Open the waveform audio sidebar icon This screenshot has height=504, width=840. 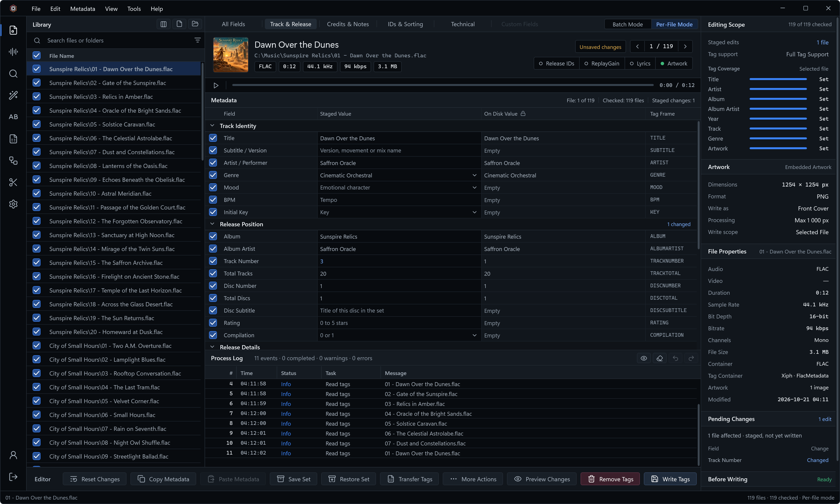[x=13, y=52]
